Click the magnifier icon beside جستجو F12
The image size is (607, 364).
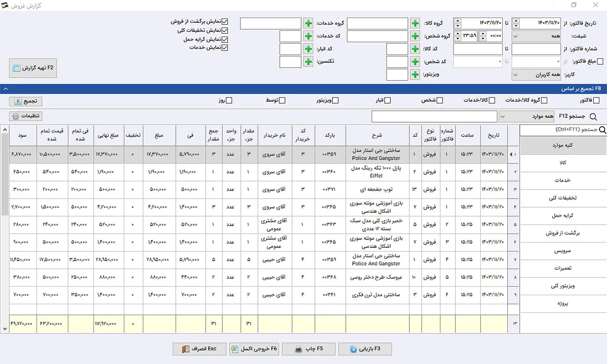[x=593, y=117]
